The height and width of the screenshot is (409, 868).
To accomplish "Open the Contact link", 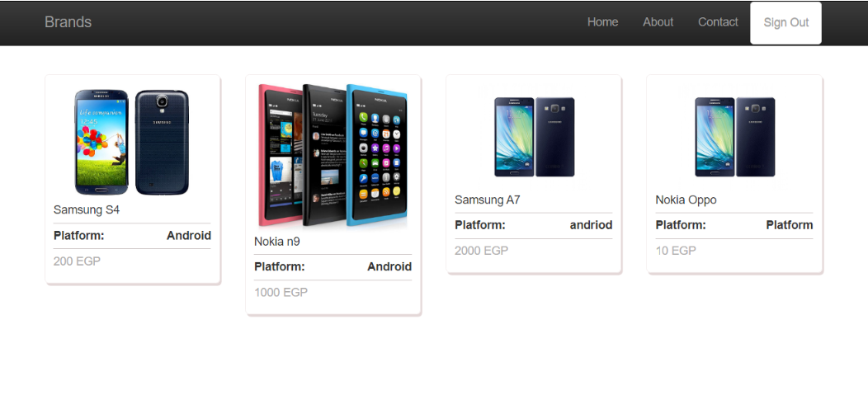I will (718, 22).
